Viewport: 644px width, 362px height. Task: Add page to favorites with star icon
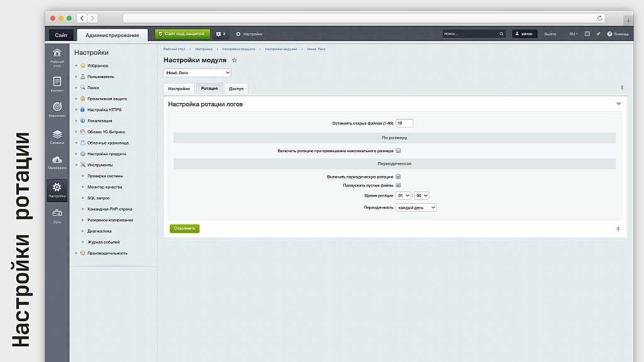click(x=235, y=60)
